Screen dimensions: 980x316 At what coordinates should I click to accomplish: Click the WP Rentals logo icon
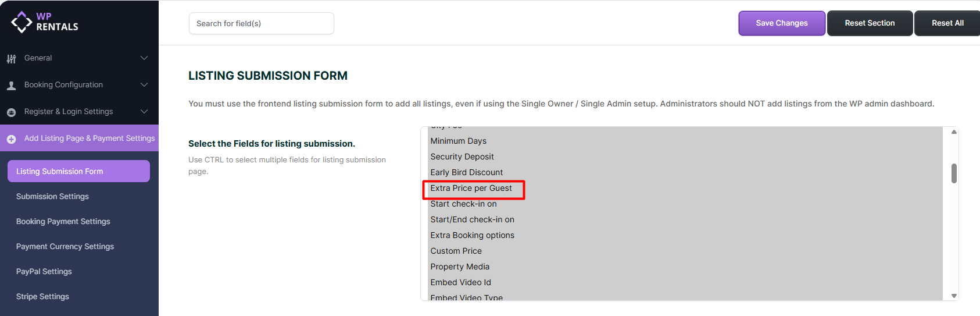click(22, 22)
